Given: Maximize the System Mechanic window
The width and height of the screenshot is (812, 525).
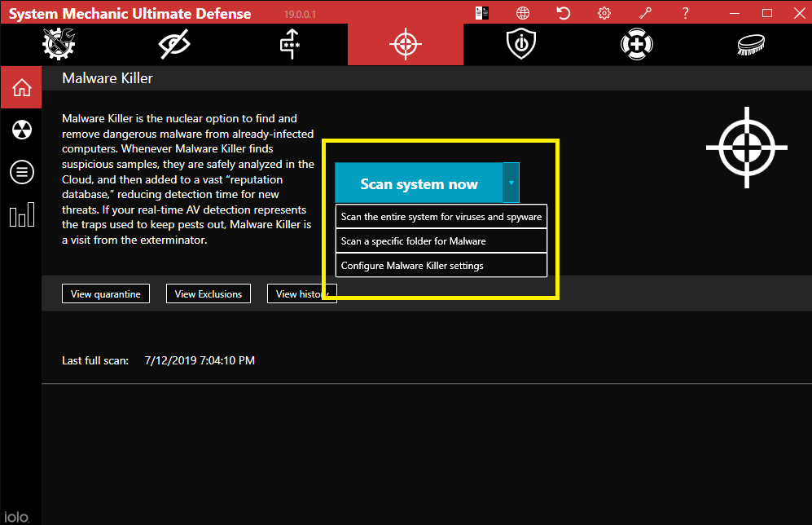Looking at the screenshot, I should click(x=767, y=14).
